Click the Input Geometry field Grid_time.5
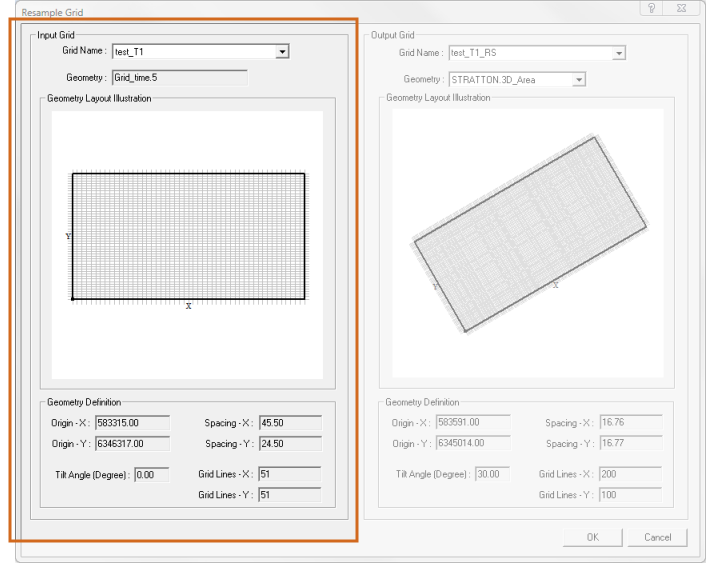 [x=180, y=77]
